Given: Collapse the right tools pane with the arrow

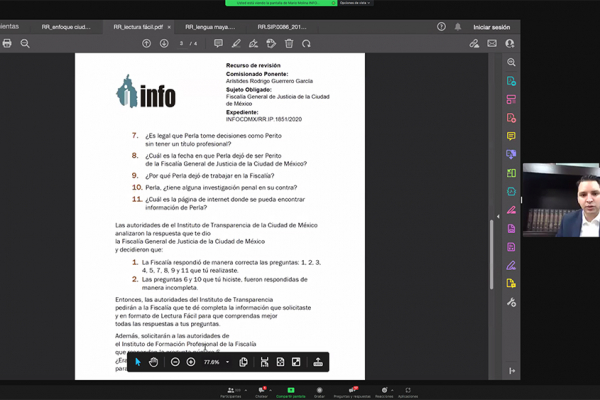Looking at the screenshot, I should [498, 217].
